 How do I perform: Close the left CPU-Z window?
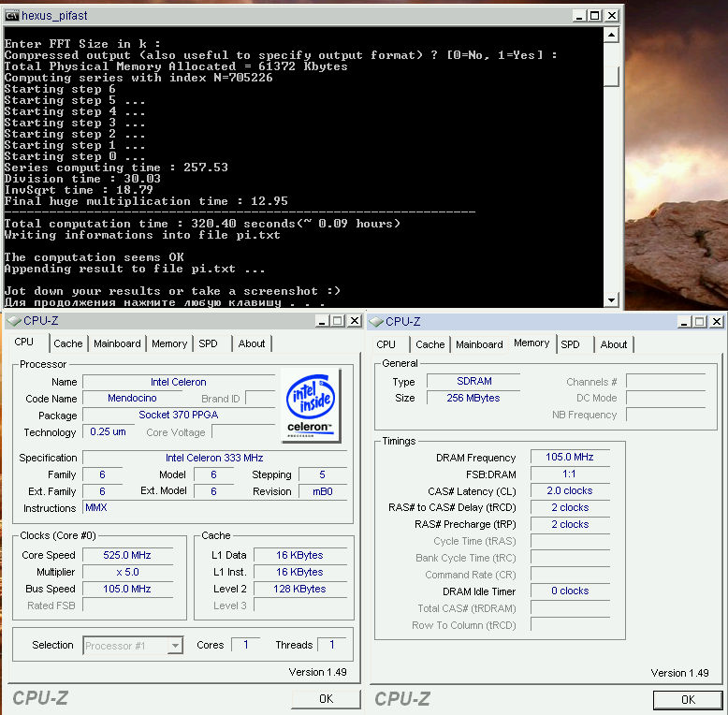coord(355,321)
